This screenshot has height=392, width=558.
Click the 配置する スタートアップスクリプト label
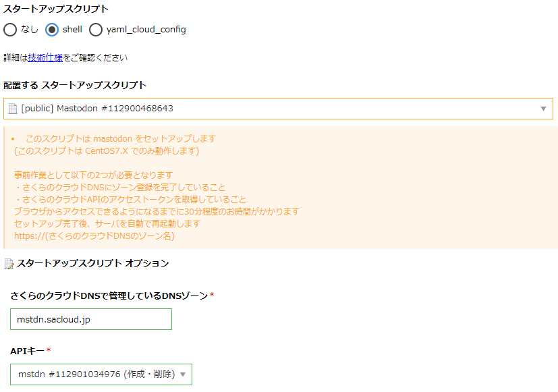point(75,86)
